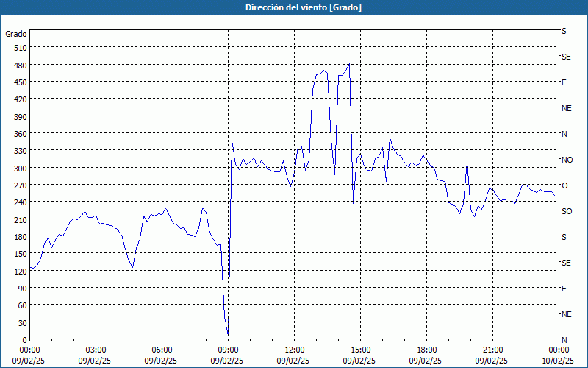Select the 270 degree tick label
The height and width of the screenshot is (368, 588).
(21, 185)
